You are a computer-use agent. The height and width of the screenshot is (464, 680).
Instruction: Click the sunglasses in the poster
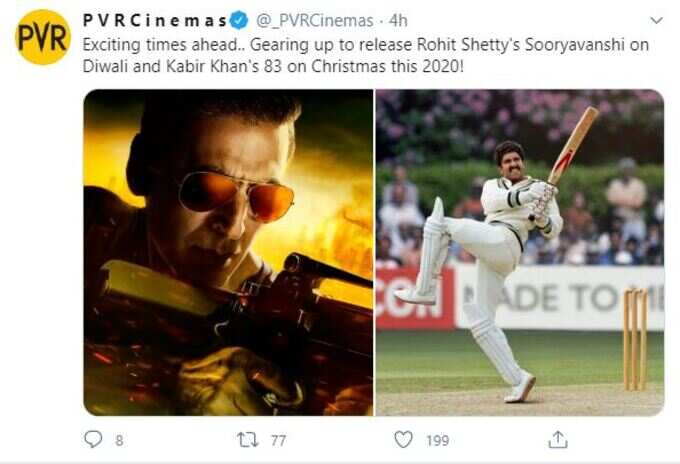[x=236, y=195]
